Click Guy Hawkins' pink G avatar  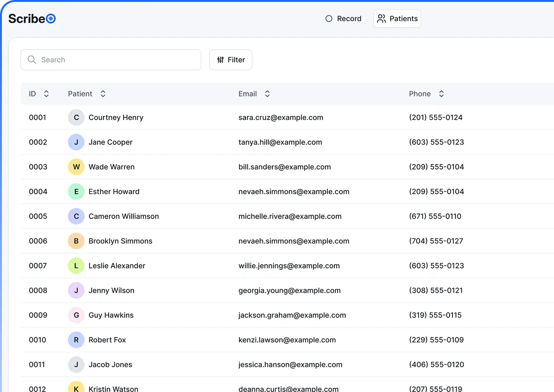coord(76,315)
